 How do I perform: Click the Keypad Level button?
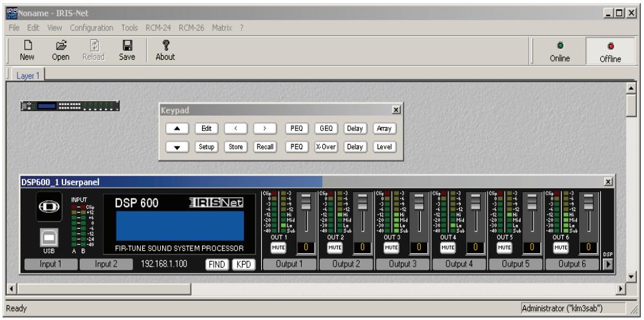coord(385,147)
